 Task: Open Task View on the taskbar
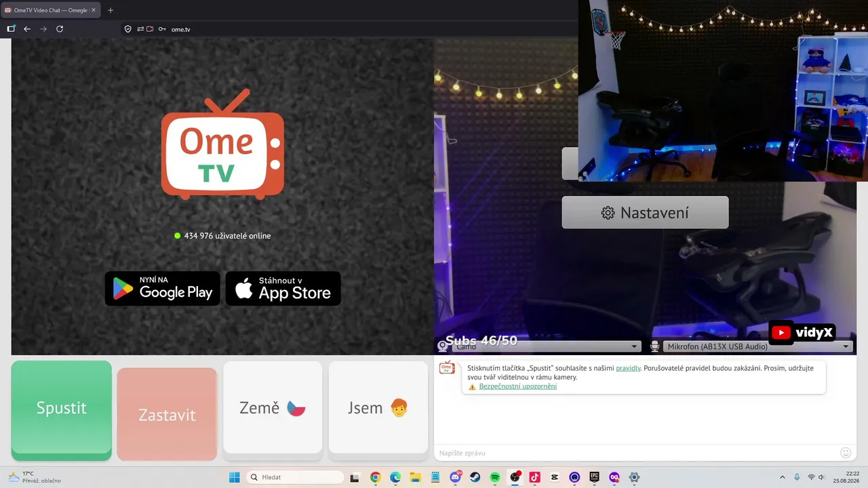354,477
